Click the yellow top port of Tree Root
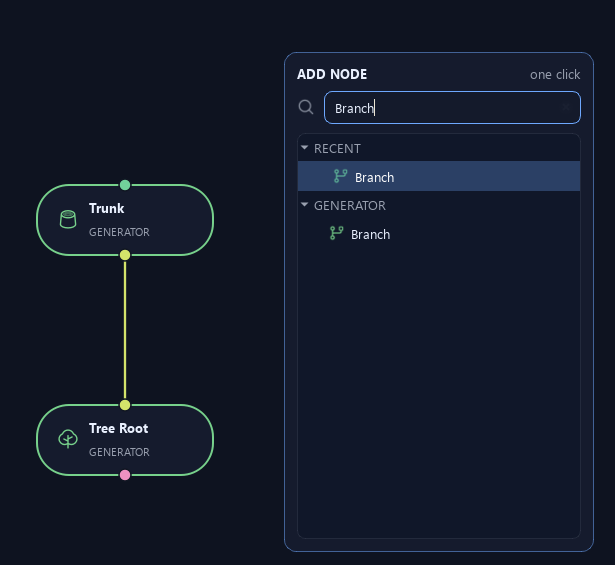615x565 pixels. coord(125,405)
